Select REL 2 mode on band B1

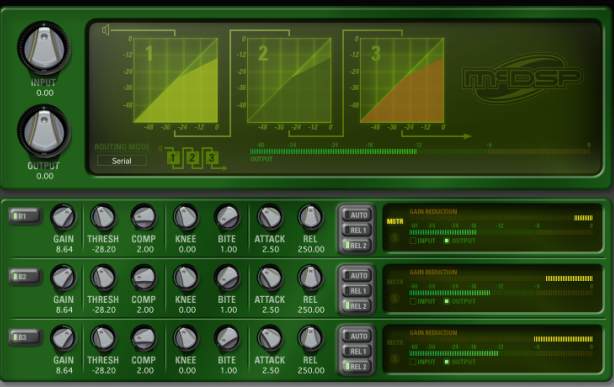pyautogui.click(x=356, y=246)
